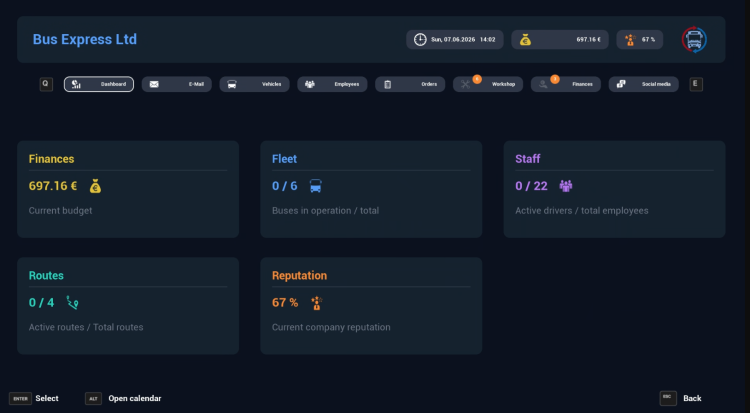Click the clock icon in header
This screenshot has height=413, width=750.
tap(420, 40)
